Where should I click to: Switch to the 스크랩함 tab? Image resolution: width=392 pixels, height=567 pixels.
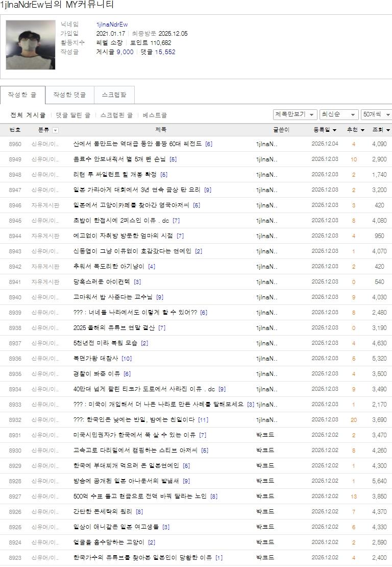coord(114,94)
